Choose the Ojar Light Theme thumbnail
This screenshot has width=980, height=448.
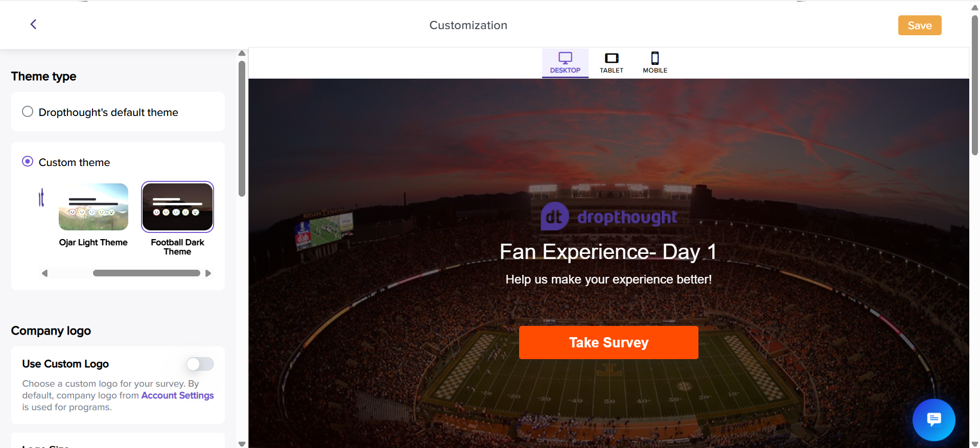(94, 207)
